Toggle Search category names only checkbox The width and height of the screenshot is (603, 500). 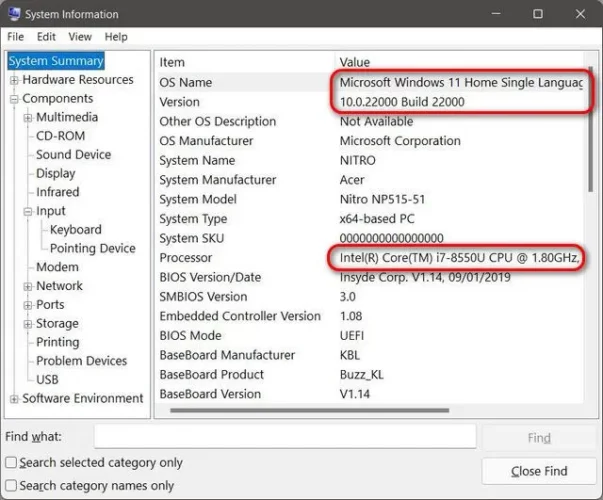pos(11,485)
